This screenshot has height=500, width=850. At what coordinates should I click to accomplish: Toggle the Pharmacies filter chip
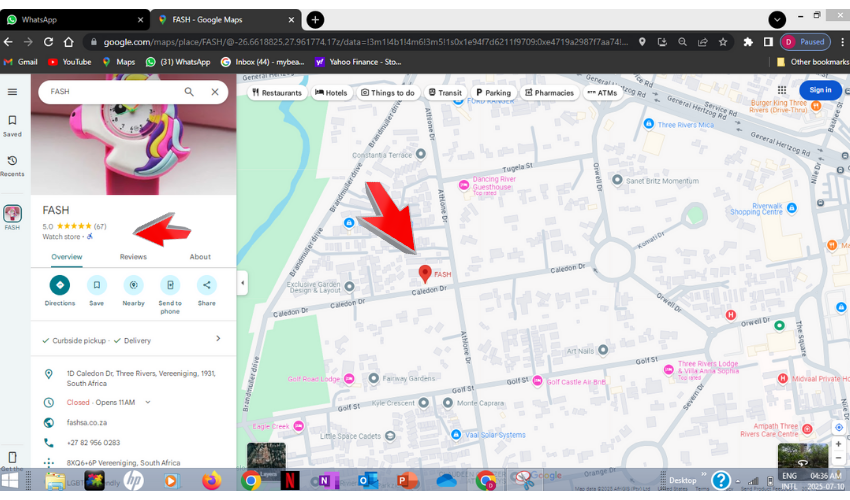(549, 93)
